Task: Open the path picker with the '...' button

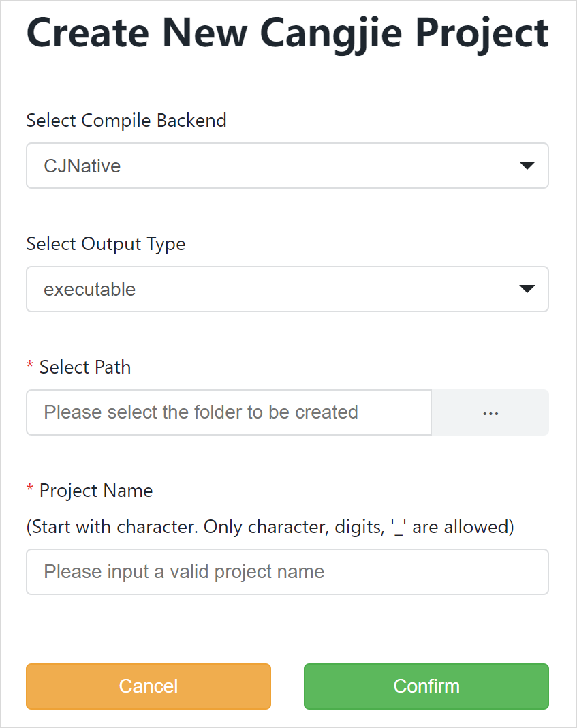Action: [490, 412]
